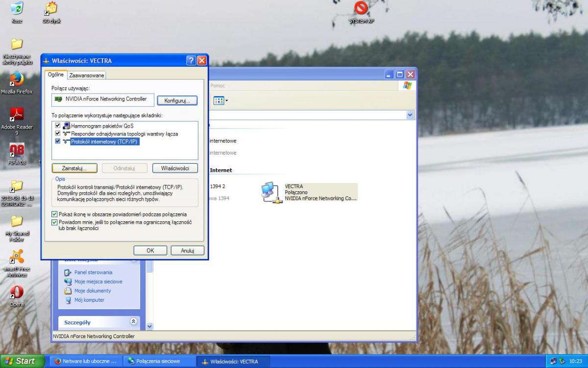Open the Views dropdown arrow in toolbar
Image resolution: width=588 pixels, height=368 pixels.
pos(226,101)
